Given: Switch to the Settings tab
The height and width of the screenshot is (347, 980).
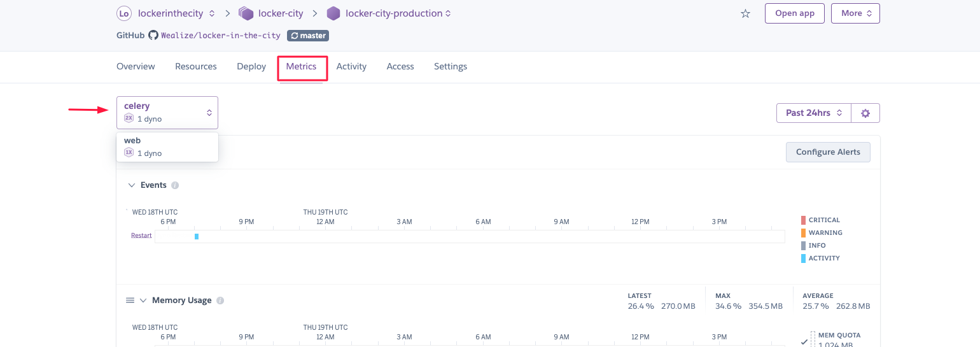Looking at the screenshot, I should pyautogui.click(x=451, y=66).
